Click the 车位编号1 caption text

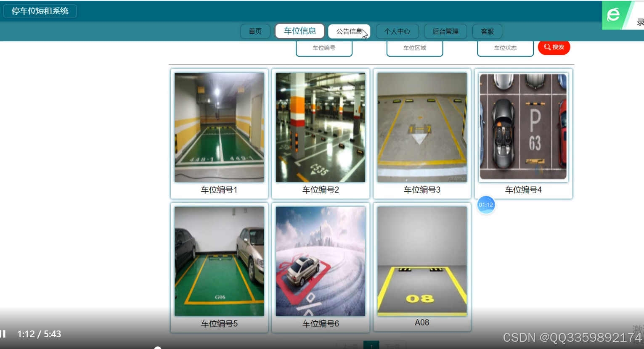[x=219, y=190]
